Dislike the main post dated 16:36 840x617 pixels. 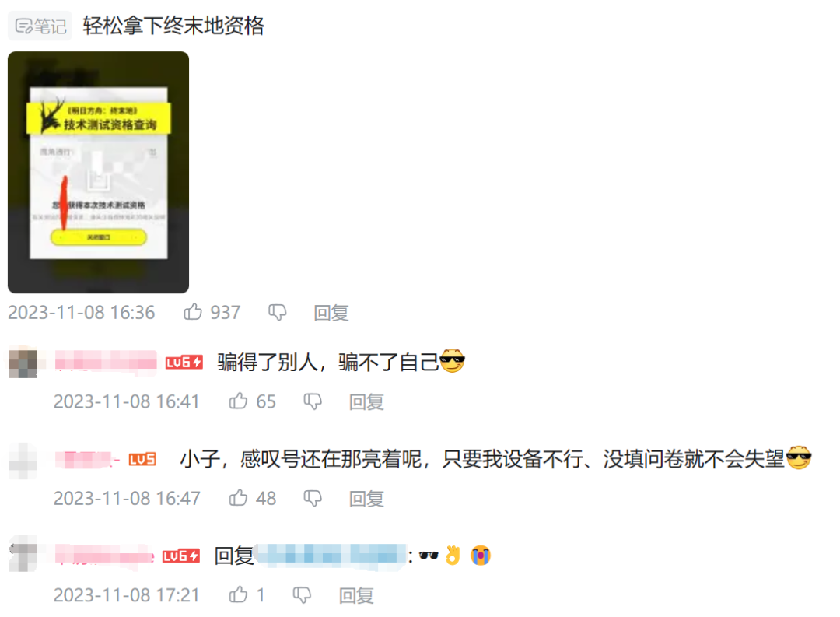(278, 312)
